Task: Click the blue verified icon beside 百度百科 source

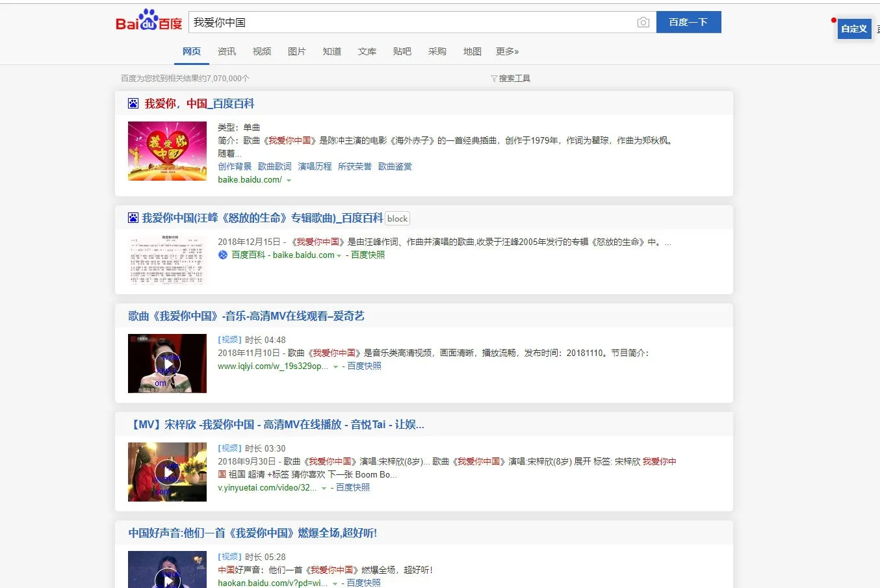Action: click(223, 255)
